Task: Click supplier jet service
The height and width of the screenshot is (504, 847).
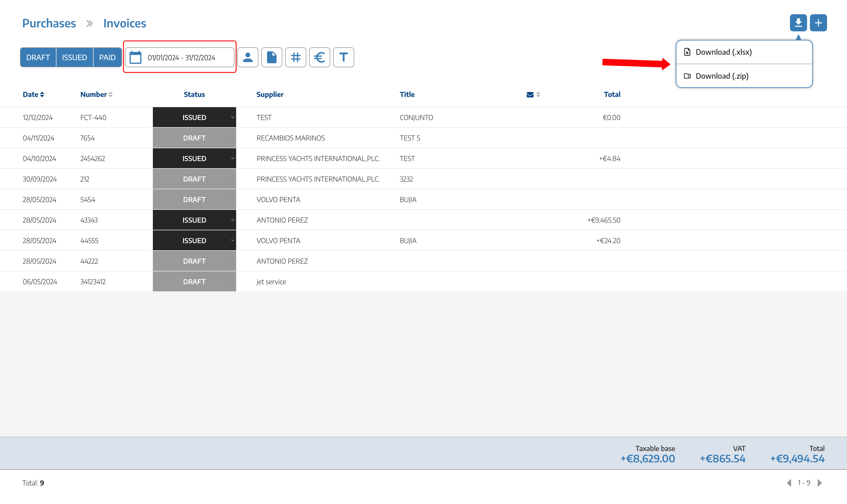Action: pos(271,282)
